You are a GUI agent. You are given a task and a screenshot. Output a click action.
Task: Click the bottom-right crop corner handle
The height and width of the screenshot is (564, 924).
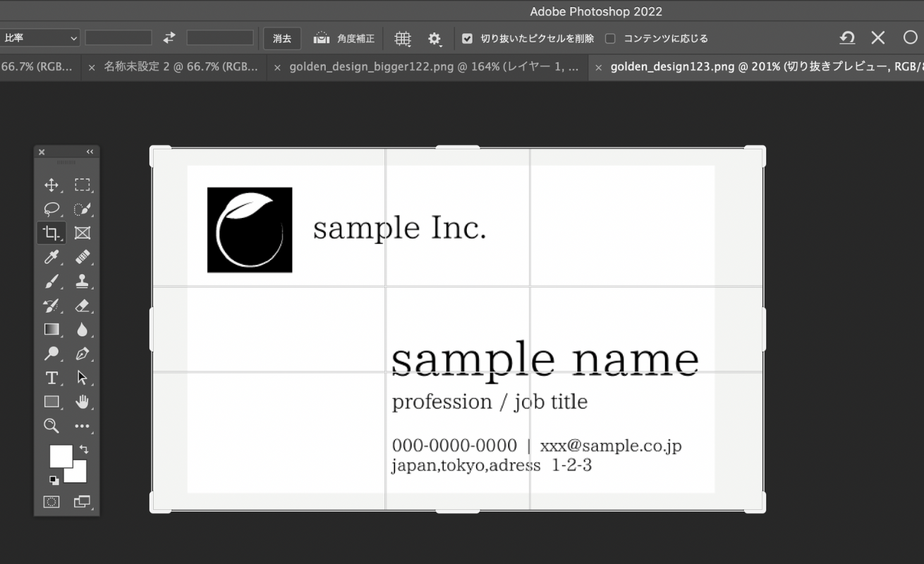[755, 502]
